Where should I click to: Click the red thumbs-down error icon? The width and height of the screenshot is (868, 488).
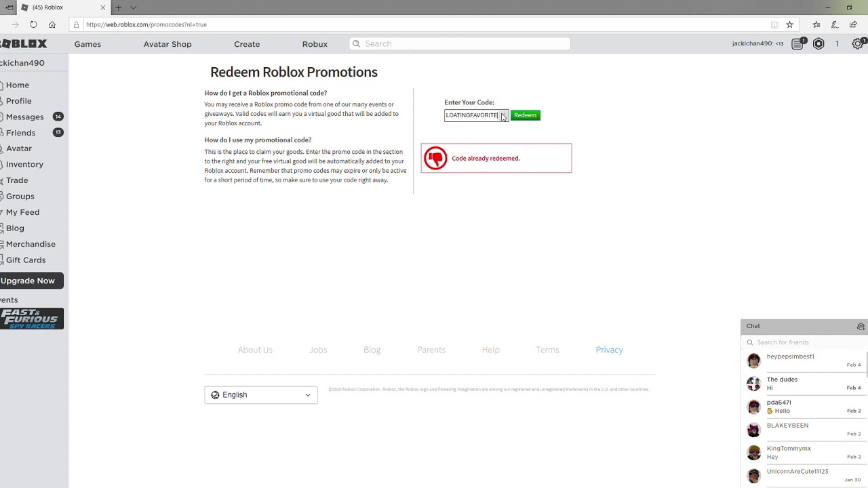tap(435, 158)
